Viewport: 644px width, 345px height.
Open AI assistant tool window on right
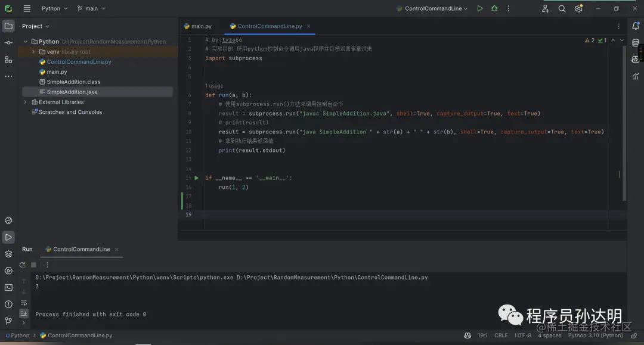pos(636,60)
